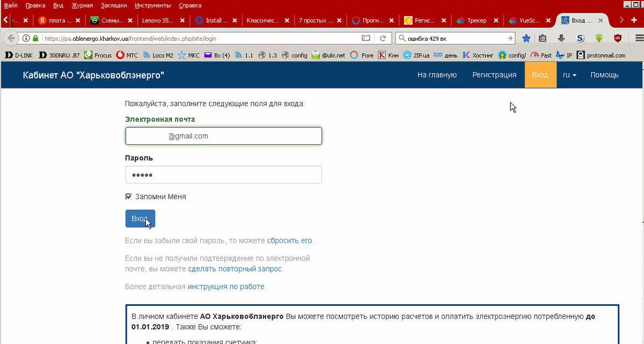Viewport: 644px width, 344px height.
Task: Toggle the Запомни Меня checkbox
Action: pyautogui.click(x=128, y=196)
